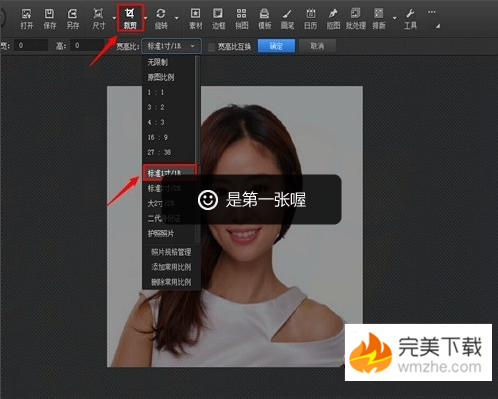Click the 取消 cancel button
This screenshot has width=498, height=399.
tap(317, 46)
